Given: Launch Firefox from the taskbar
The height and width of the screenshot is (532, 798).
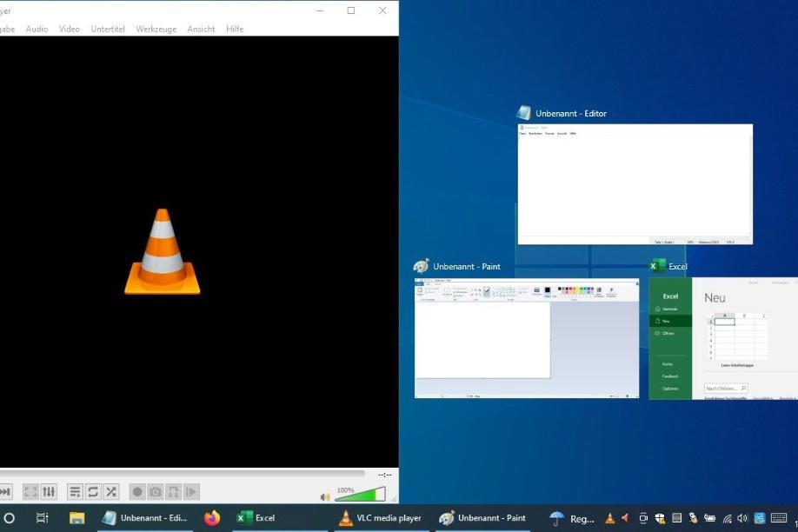Looking at the screenshot, I should pyautogui.click(x=212, y=518).
